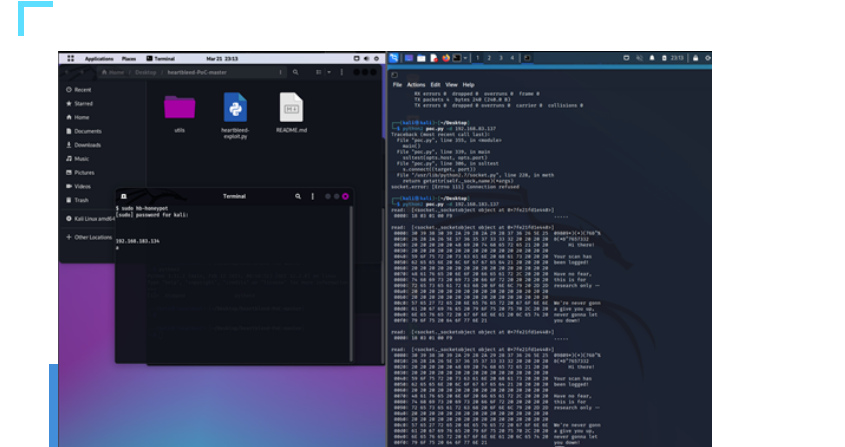Click the show desktop icon in Kali panel
The image size is (845, 447).
409,58
